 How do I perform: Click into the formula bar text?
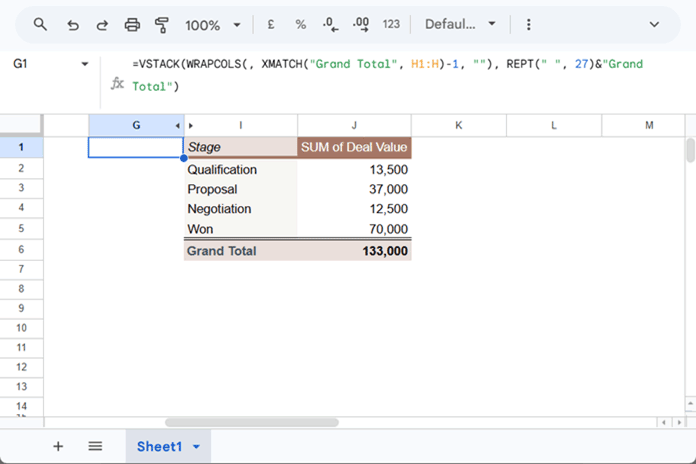388,75
